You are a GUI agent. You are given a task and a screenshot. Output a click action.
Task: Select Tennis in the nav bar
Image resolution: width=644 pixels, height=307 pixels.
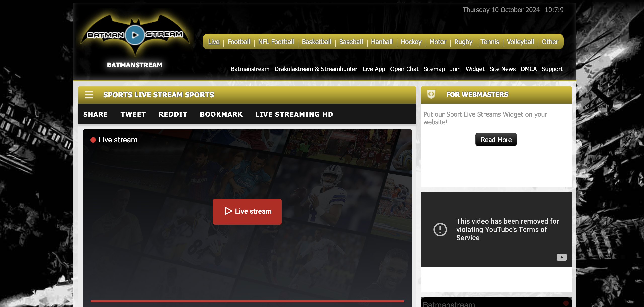[490, 42]
